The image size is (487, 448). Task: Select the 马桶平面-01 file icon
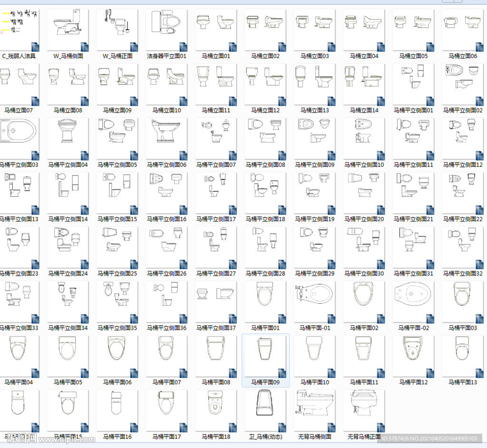(315, 302)
